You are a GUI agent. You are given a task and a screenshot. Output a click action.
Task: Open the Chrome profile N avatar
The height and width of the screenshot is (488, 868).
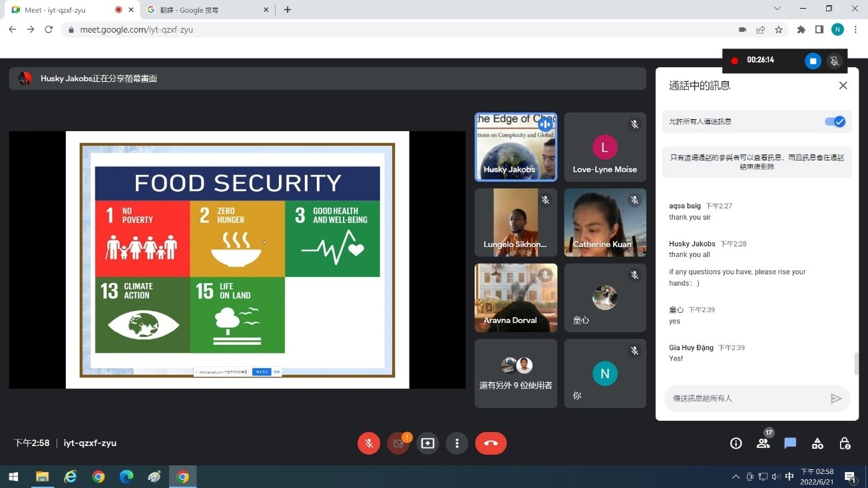837,29
